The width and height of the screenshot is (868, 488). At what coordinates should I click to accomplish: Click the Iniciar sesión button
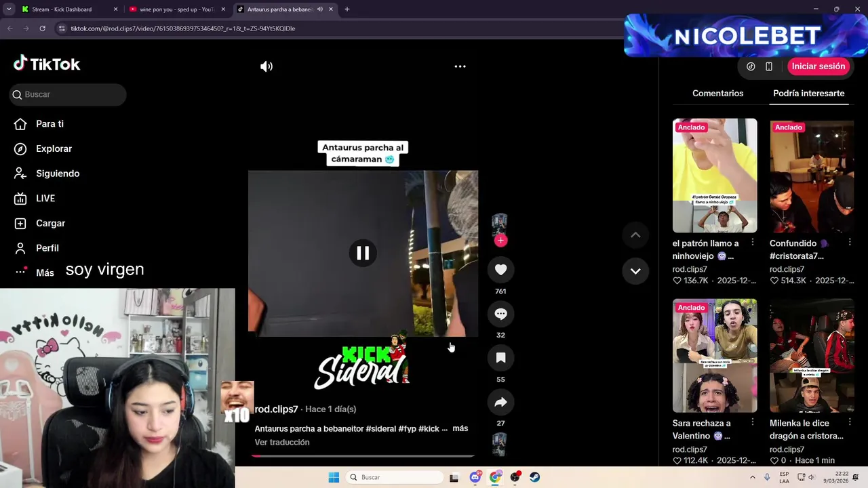[818, 66]
